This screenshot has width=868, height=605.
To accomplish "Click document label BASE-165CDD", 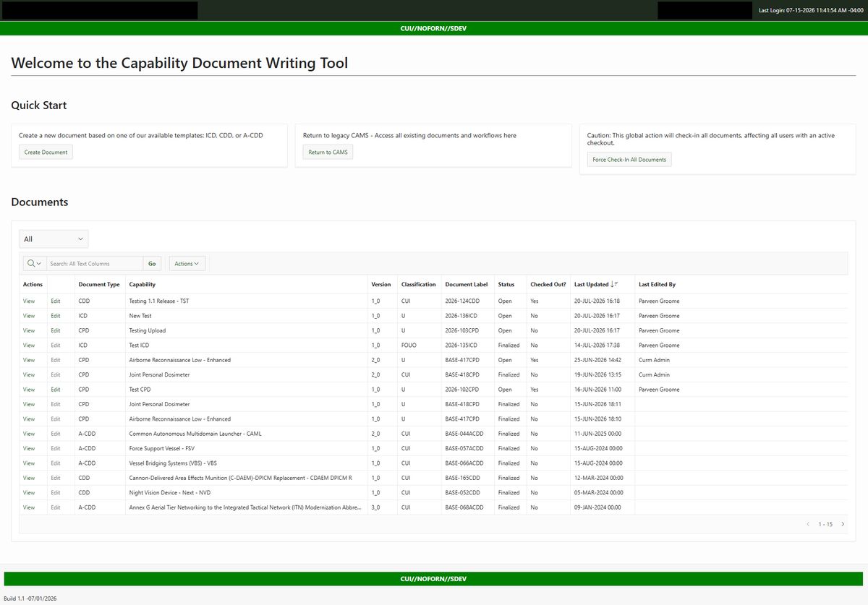I will tap(463, 478).
